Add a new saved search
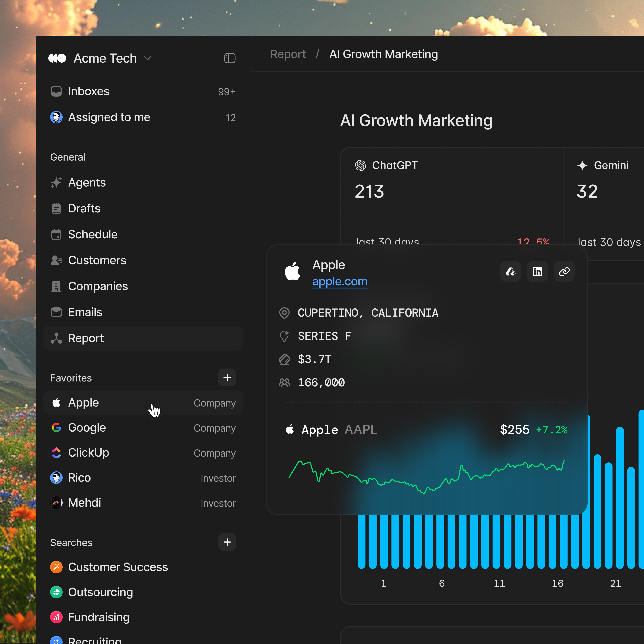The image size is (644, 644). pyautogui.click(x=227, y=542)
